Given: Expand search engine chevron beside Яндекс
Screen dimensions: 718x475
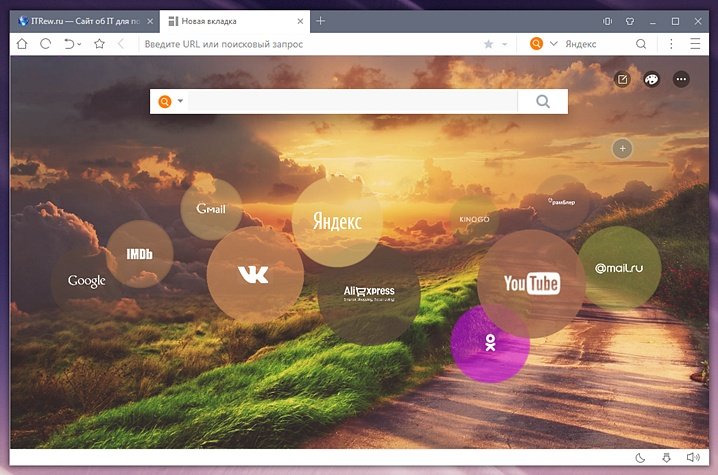Looking at the screenshot, I should (x=553, y=44).
